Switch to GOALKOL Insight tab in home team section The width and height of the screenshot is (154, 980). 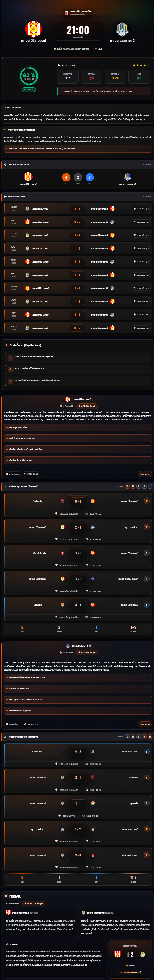[x=87, y=406]
